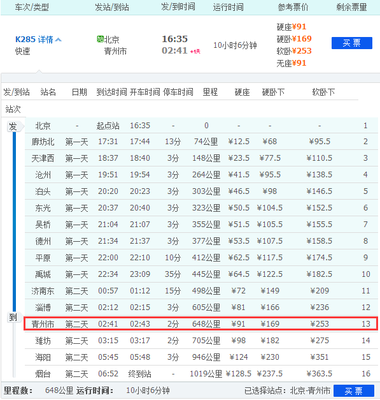Viewport: 380px width, 400px height.
Task: Select the highlighted 青州市 station row
Action: 201,324
